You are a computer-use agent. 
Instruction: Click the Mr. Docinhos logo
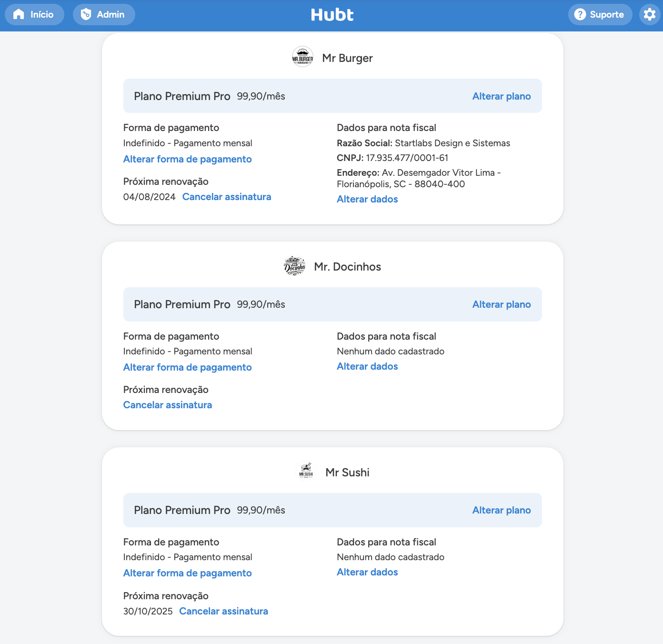tap(295, 266)
